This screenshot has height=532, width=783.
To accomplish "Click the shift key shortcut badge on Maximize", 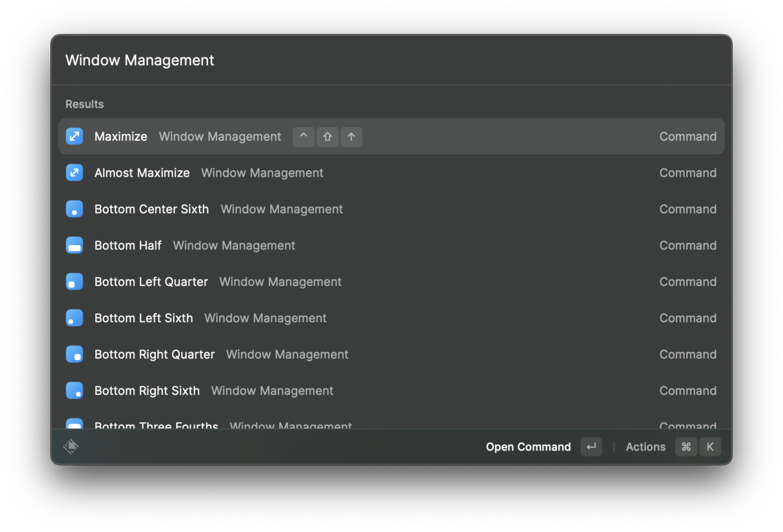I will (328, 137).
